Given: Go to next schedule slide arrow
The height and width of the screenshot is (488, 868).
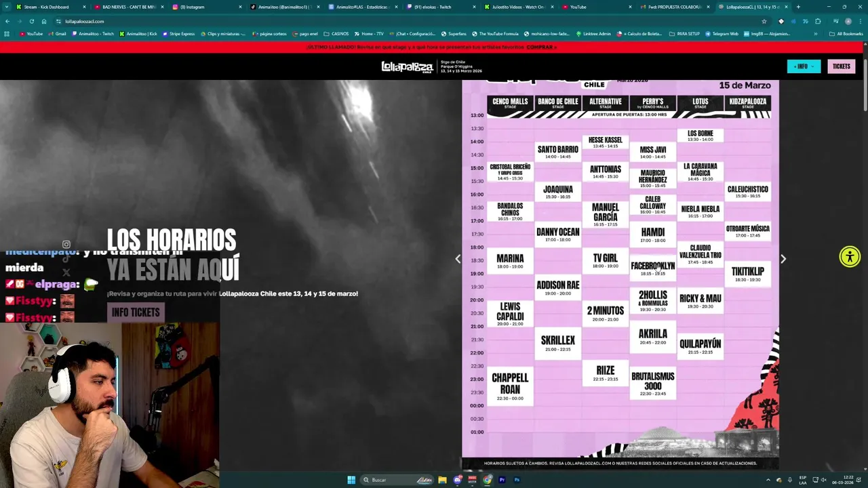Looking at the screenshot, I should point(783,259).
